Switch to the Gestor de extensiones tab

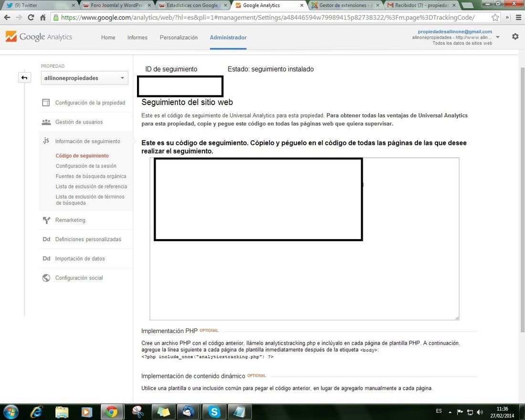coord(345,5)
